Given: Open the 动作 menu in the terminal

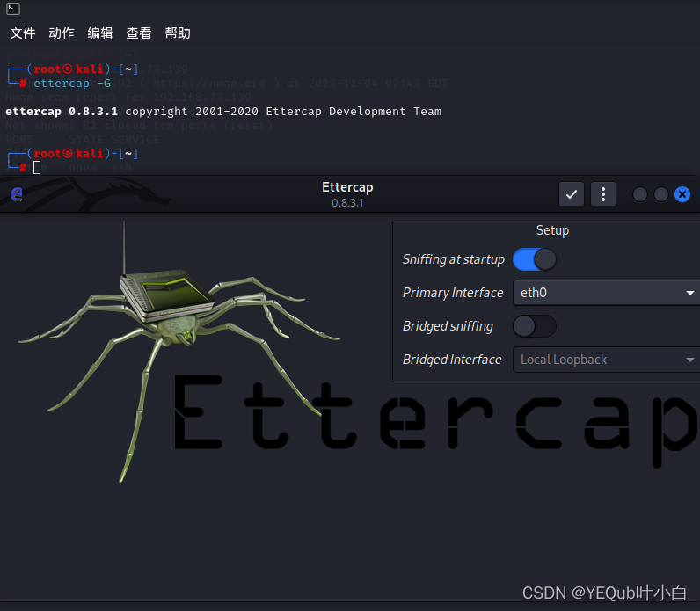Looking at the screenshot, I should 62,33.
